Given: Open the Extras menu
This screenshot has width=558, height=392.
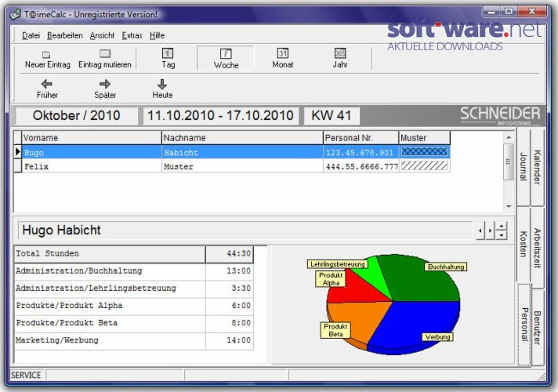Looking at the screenshot, I should [x=132, y=35].
